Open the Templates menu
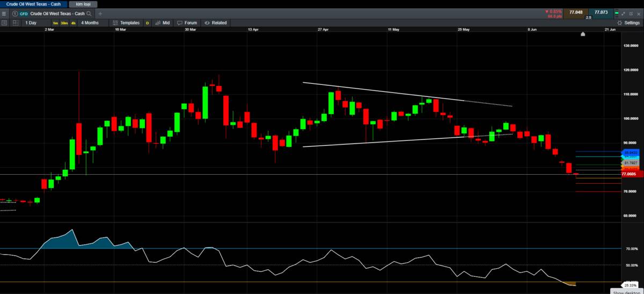The image size is (644, 294). click(127, 23)
